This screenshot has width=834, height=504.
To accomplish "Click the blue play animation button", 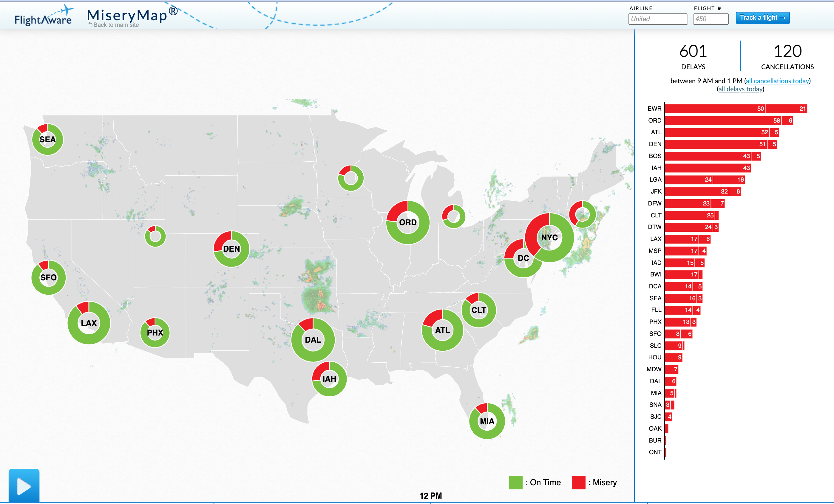I will (x=24, y=486).
